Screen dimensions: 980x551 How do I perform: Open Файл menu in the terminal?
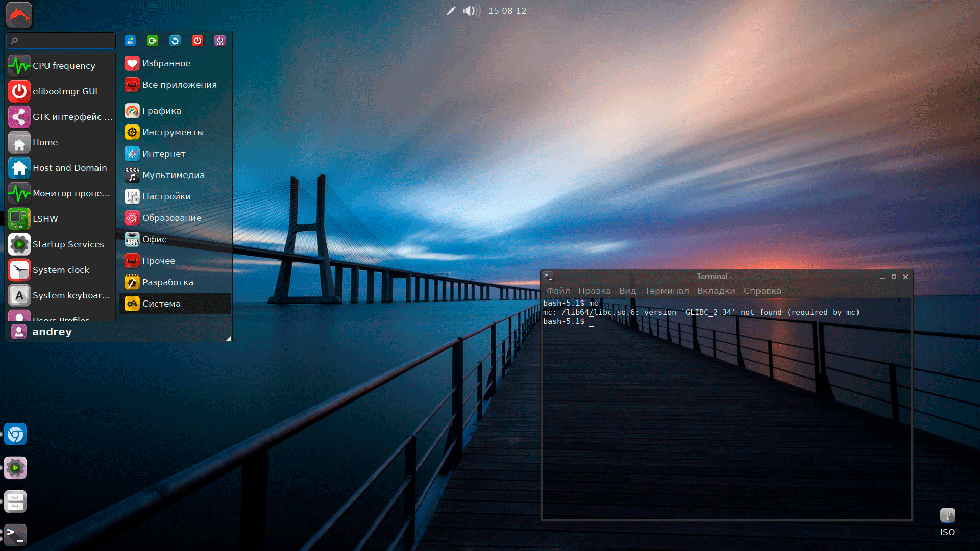pos(558,291)
